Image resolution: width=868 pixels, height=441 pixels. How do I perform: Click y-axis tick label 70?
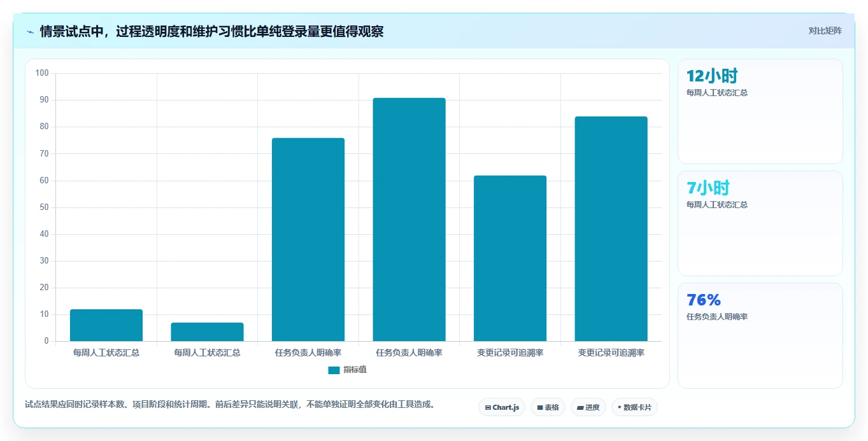pos(45,154)
